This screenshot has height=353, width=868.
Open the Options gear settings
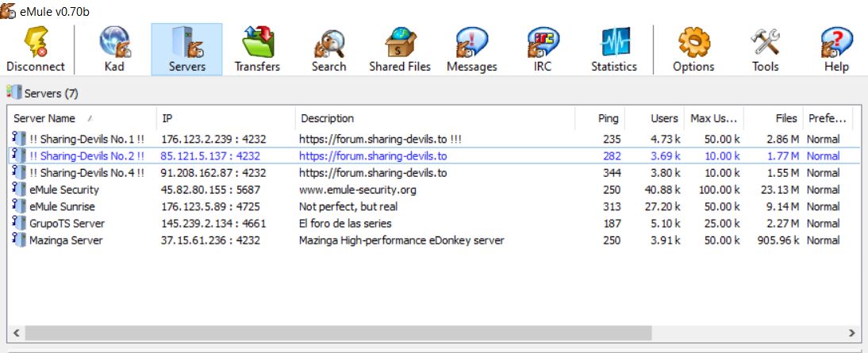693,49
